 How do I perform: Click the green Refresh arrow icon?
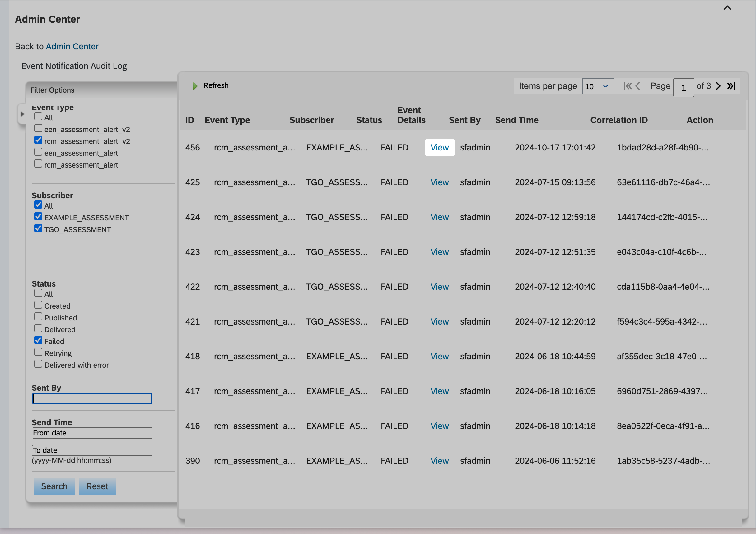click(194, 86)
